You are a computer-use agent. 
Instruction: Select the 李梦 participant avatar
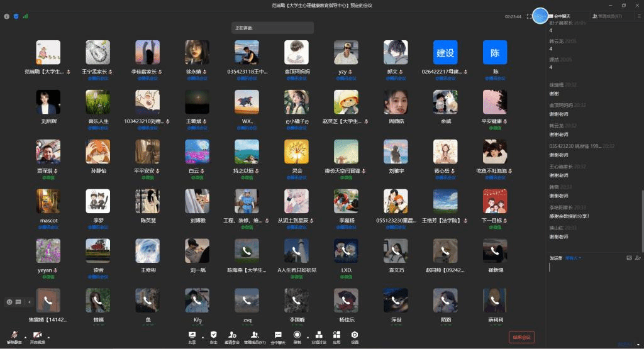point(97,201)
